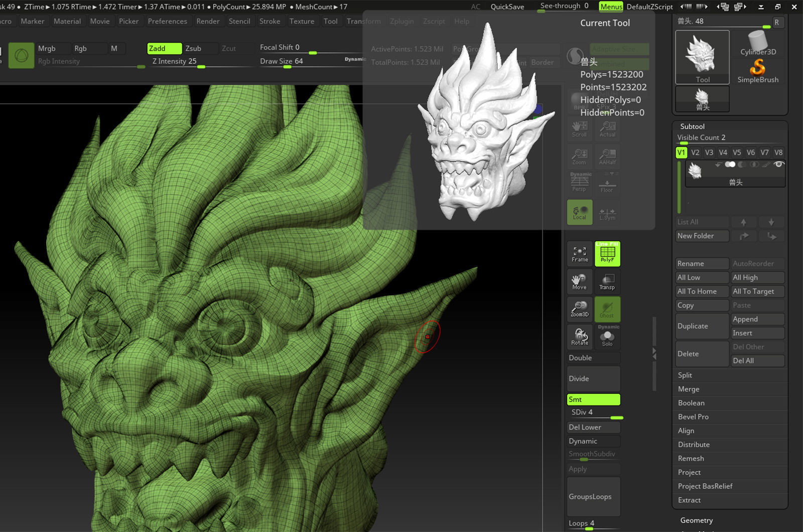Move subtool up with the up arrow
The width and height of the screenshot is (803, 532).
(744, 222)
